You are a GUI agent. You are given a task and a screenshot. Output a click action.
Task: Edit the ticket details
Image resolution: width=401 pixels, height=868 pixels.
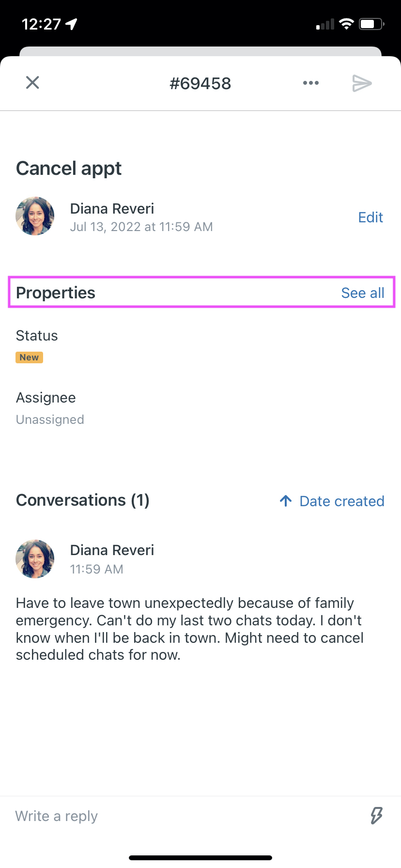370,217
